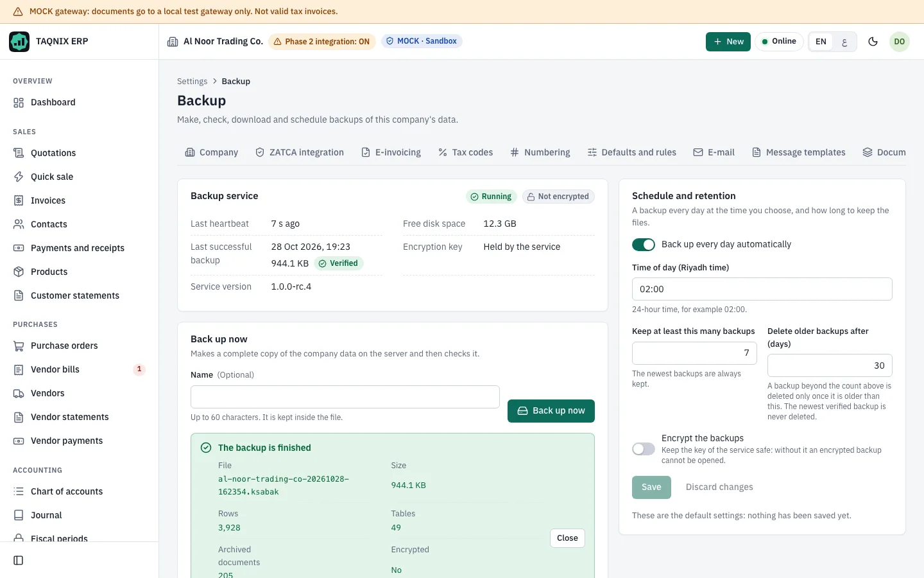Click the Purchase orders cart icon

click(x=19, y=346)
